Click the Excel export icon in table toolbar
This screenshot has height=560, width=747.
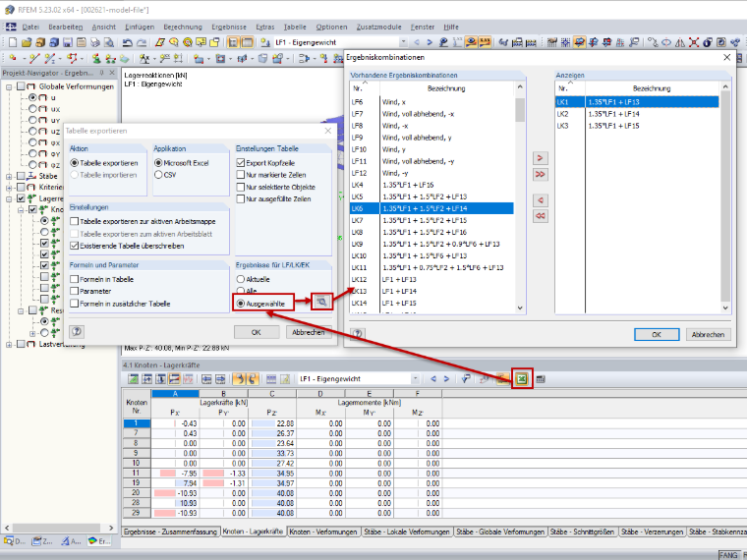tap(522, 379)
